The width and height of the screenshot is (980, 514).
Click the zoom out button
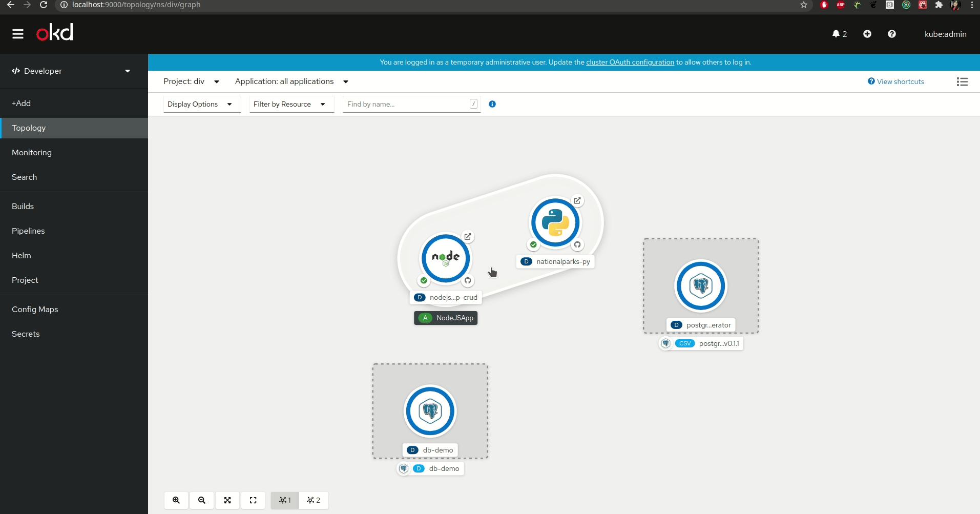pos(202,500)
